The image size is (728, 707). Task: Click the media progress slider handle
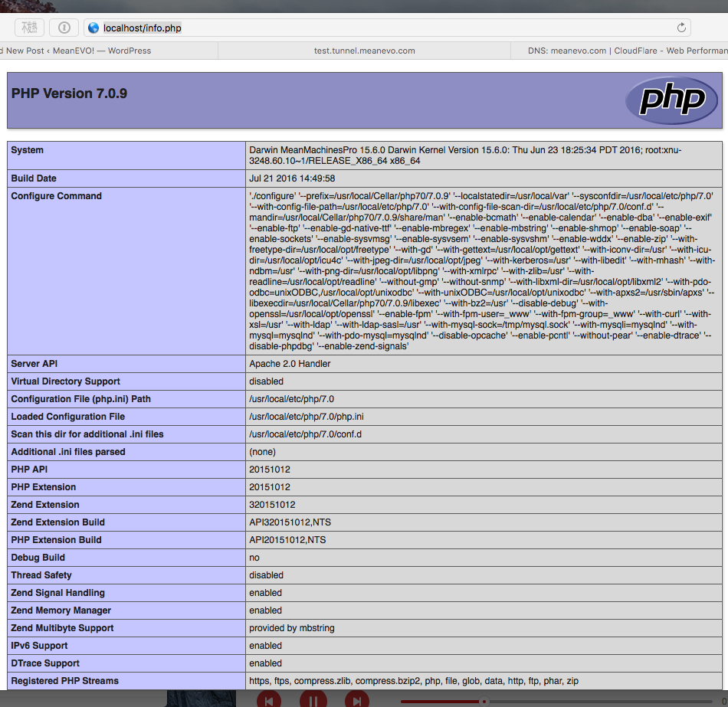click(x=483, y=700)
